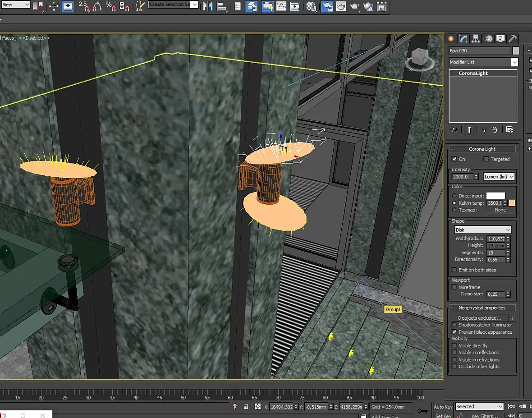The image size is (532, 418).
Task: Click the Pin Stack icon
Action: tap(454, 130)
